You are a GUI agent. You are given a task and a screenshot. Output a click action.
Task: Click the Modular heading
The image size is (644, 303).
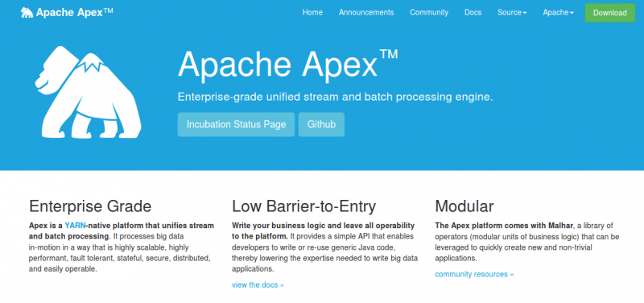point(464,206)
